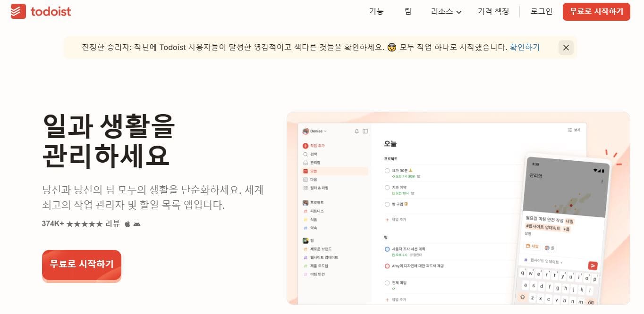The height and width of the screenshot is (314, 644).
Task: Click 작업 추가 below the 전체 미팅 task
Action: tap(396, 300)
